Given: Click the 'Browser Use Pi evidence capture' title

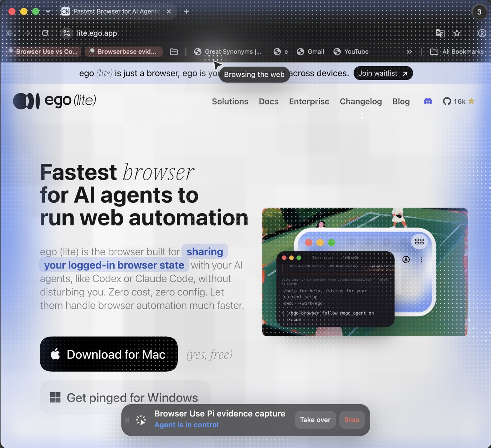Looking at the screenshot, I should pos(220,414).
